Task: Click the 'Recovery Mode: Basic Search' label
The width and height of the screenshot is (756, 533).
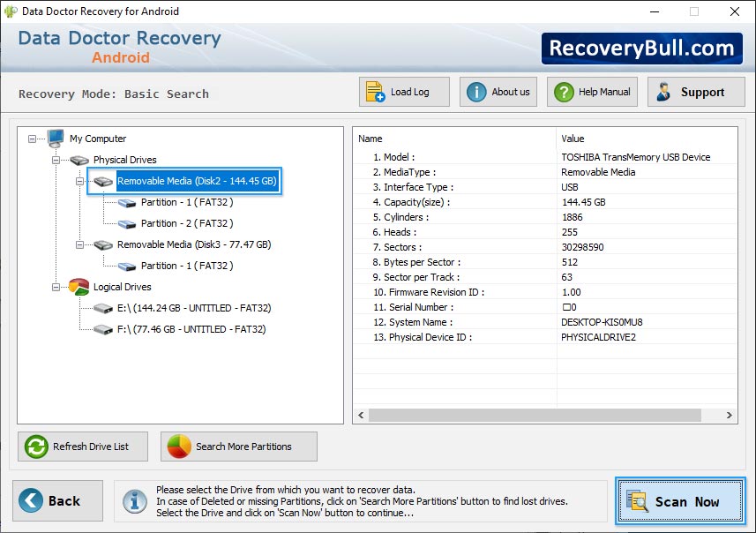Action: pos(114,94)
